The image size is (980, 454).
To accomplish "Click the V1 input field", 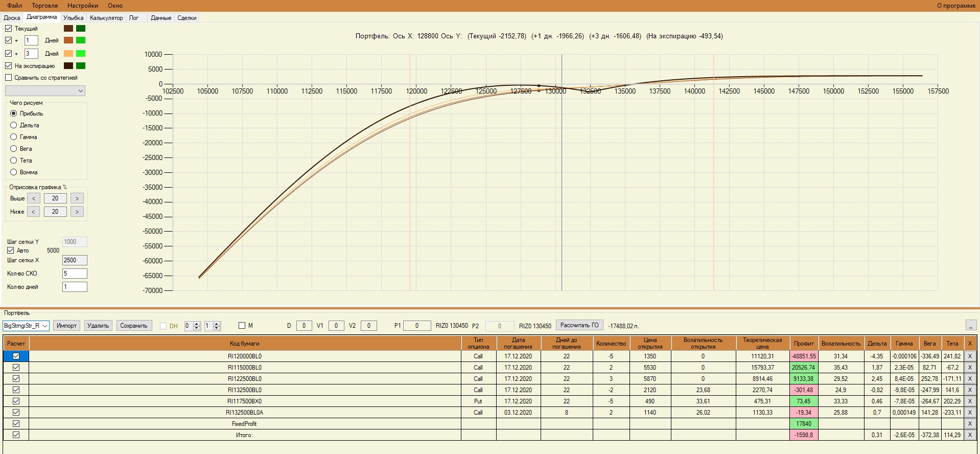I will tap(336, 326).
